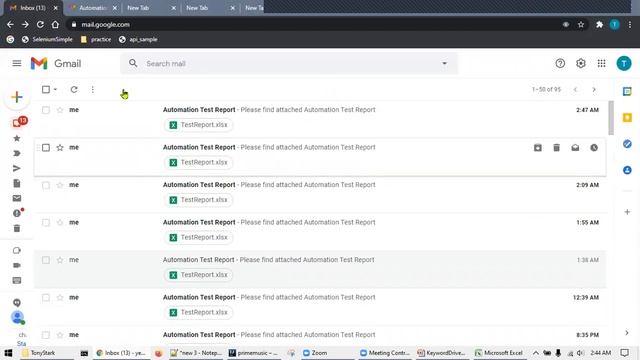Open Important label icon in sidebar
The width and height of the screenshot is (640, 360).
17,153
